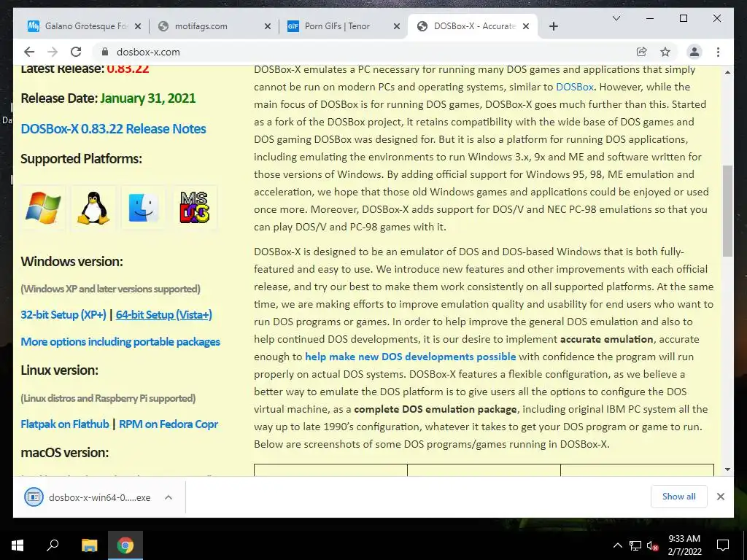The image size is (747, 560).
Task: Click the macOS version: heading
Action: pos(65,452)
